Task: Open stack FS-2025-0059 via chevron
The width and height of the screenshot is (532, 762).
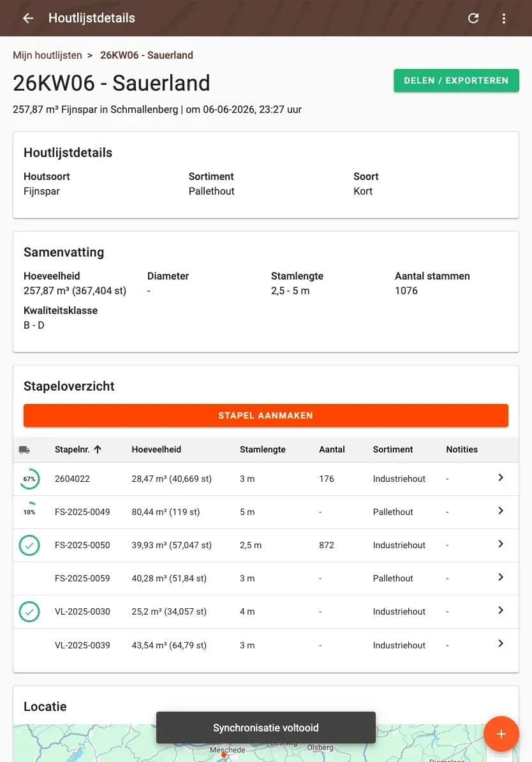Action: tap(501, 577)
